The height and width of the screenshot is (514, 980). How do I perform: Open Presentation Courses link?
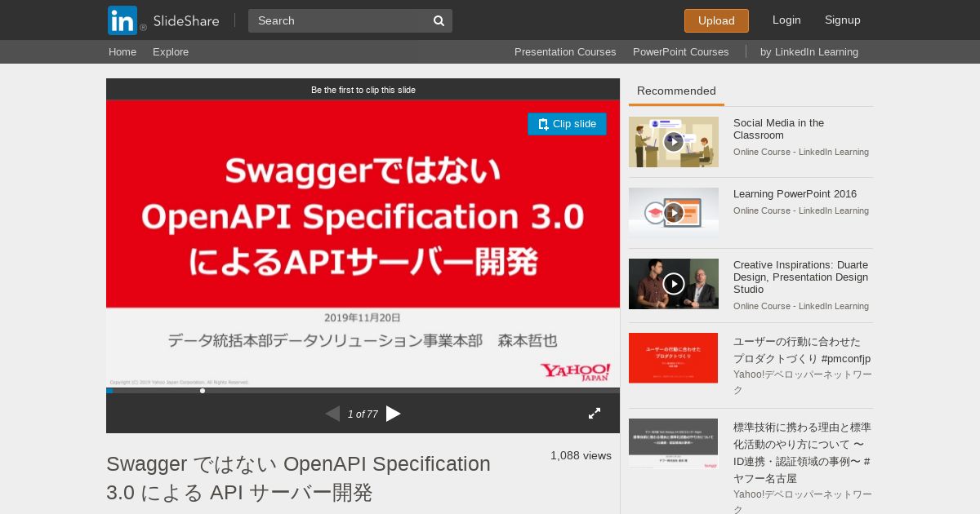point(565,51)
